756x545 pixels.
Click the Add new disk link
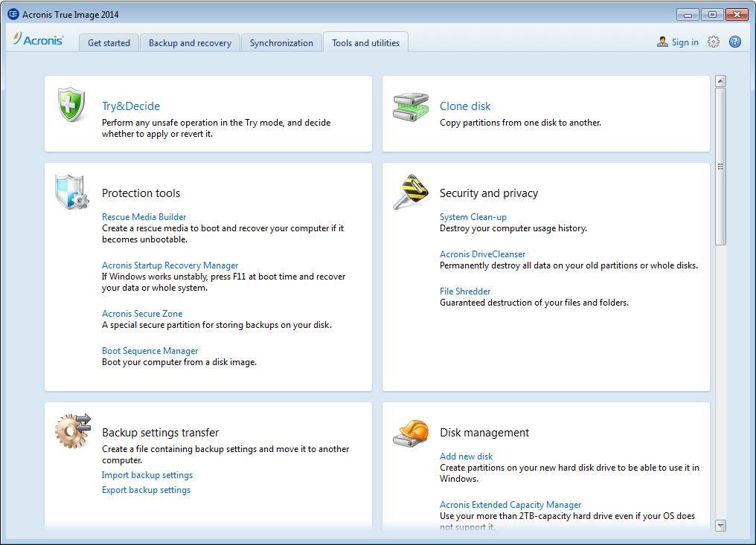(x=466, y=457)
